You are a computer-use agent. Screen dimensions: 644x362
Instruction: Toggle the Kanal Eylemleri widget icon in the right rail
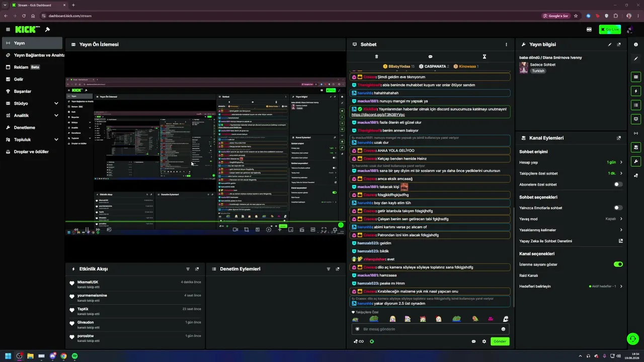636,147
